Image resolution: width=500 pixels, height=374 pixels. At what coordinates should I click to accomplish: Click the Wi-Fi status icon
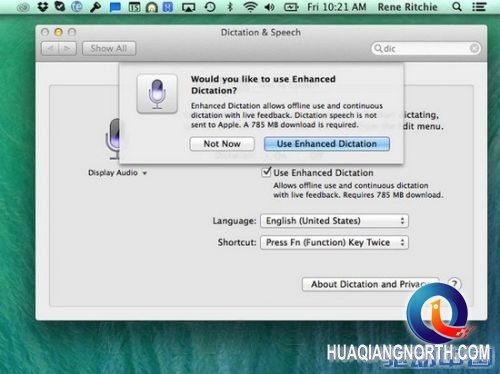(x=250, y=7)
